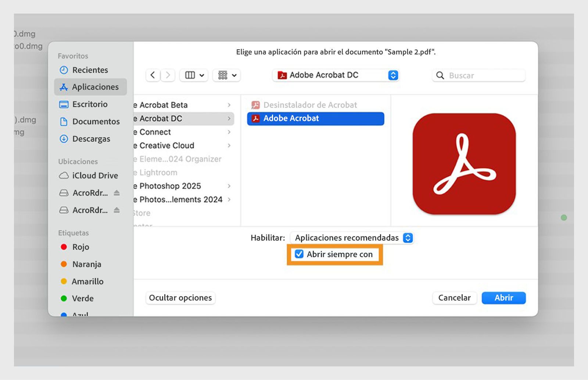Expand the Photoshop 2025 folder chevron
This screenshot has width=588, height=380.
[x=229, y=186]
